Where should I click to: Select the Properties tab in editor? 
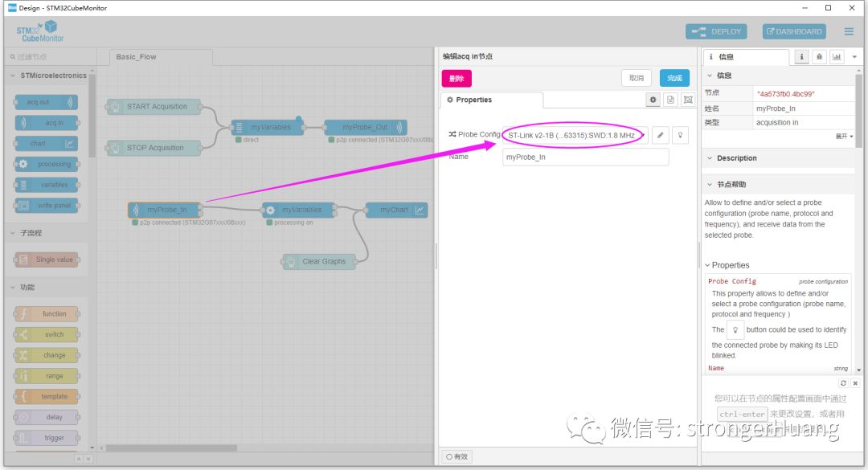(492, 100)
